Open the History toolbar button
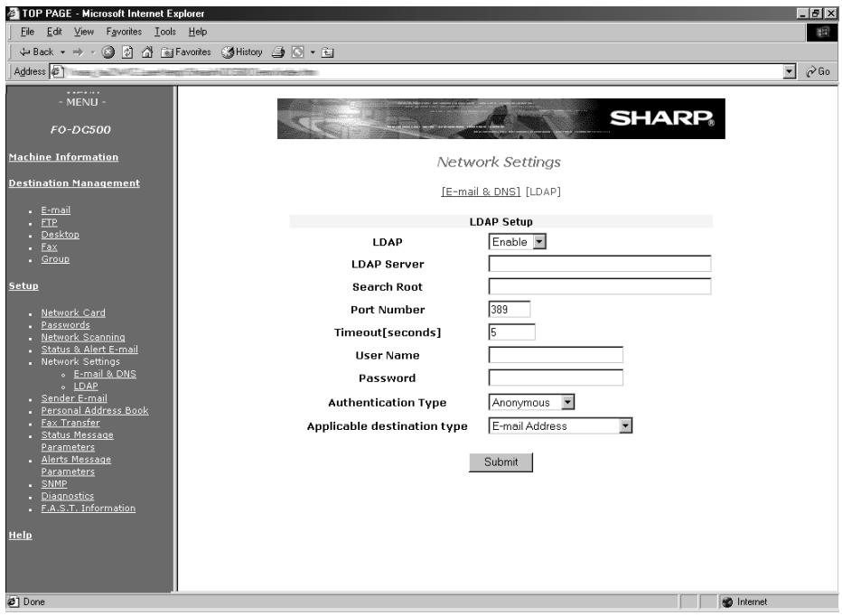 [x=242, y=52]
